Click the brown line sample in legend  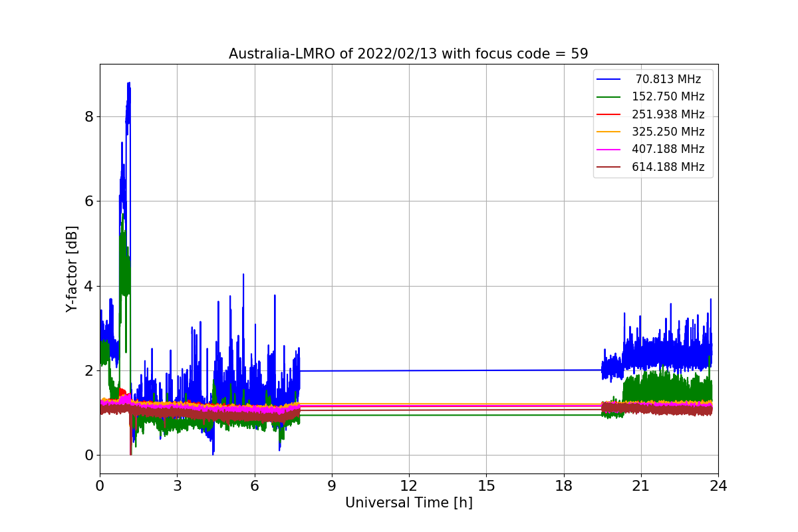(608, 167)
